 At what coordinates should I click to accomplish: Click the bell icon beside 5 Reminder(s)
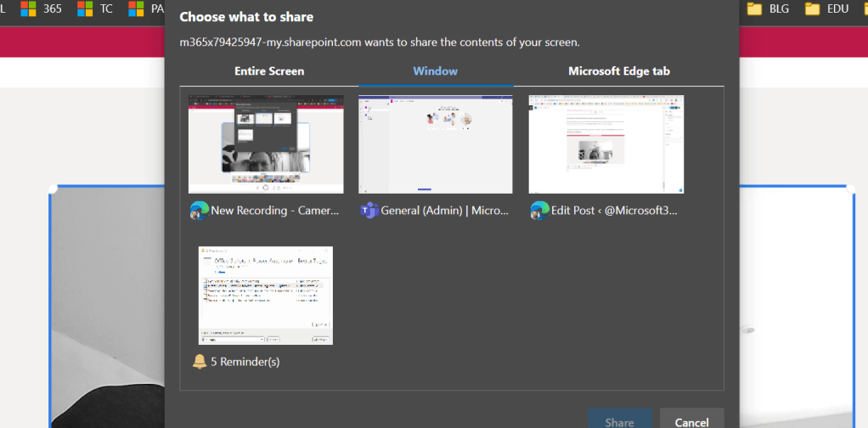coord(200,362)
